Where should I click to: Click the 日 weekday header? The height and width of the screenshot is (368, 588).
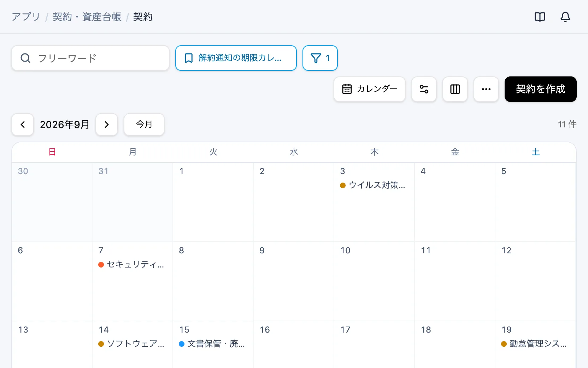(52, 152)
